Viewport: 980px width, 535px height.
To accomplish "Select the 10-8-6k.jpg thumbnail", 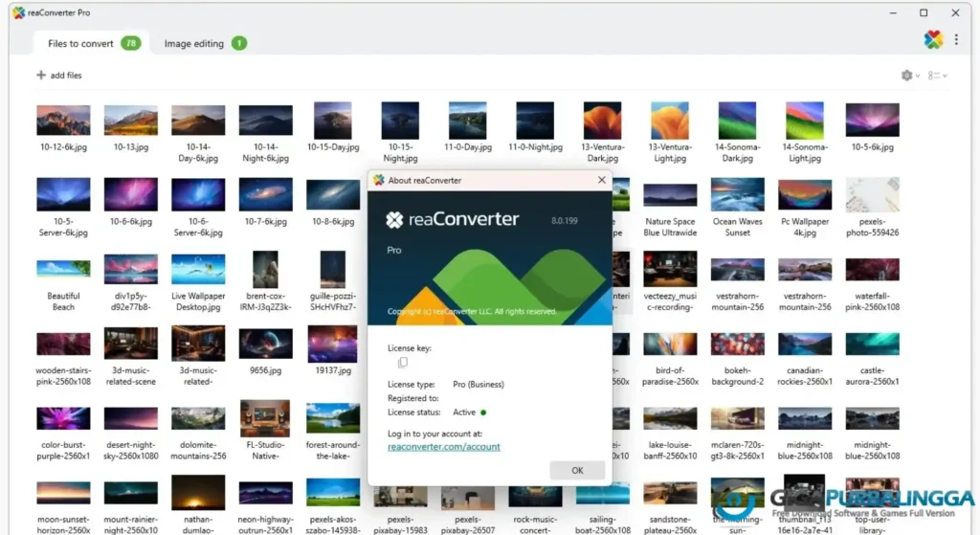I will tap(333, 194).
